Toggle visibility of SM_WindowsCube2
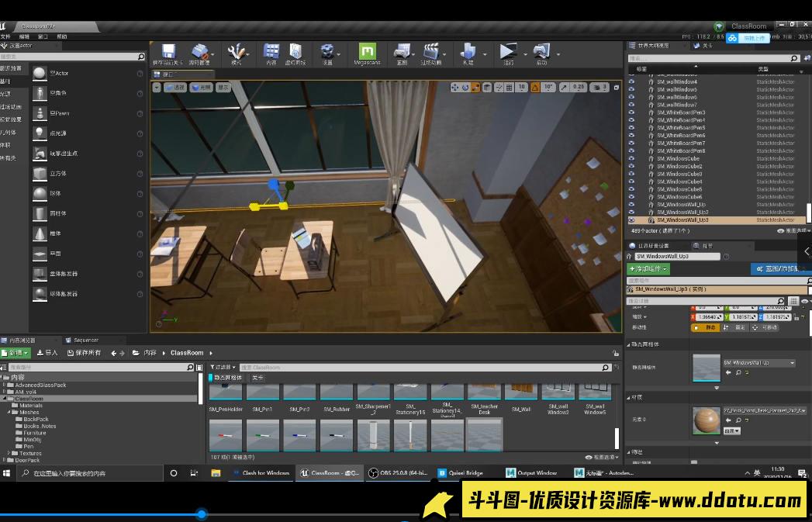812x522 pixels. [631, 166]
